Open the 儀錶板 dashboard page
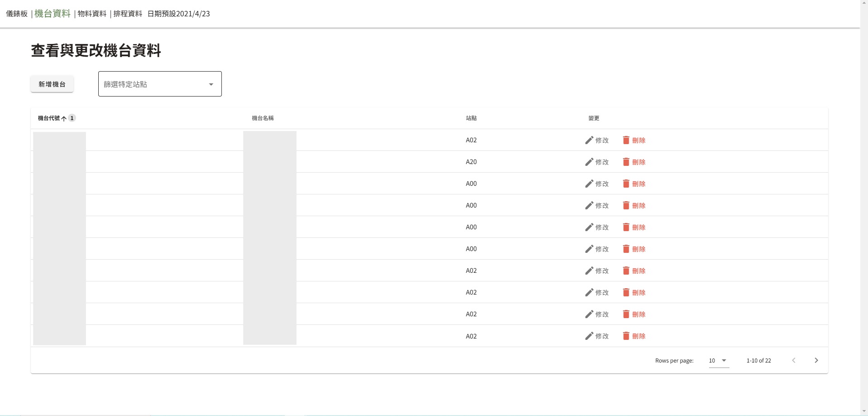This screenshot has width=868, height=416. click(17, 14)
